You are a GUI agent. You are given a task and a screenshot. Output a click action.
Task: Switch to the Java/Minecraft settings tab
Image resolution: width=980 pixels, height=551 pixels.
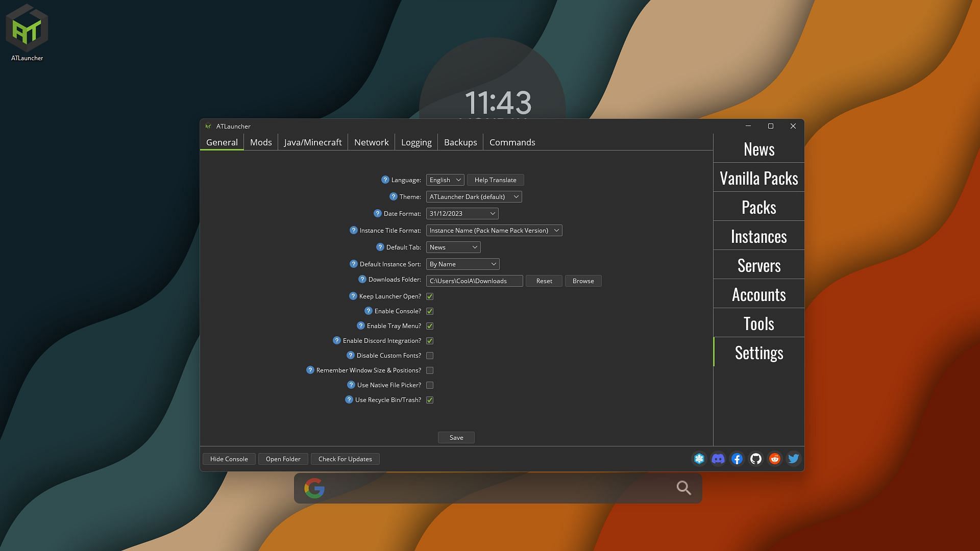click(313, 142)
